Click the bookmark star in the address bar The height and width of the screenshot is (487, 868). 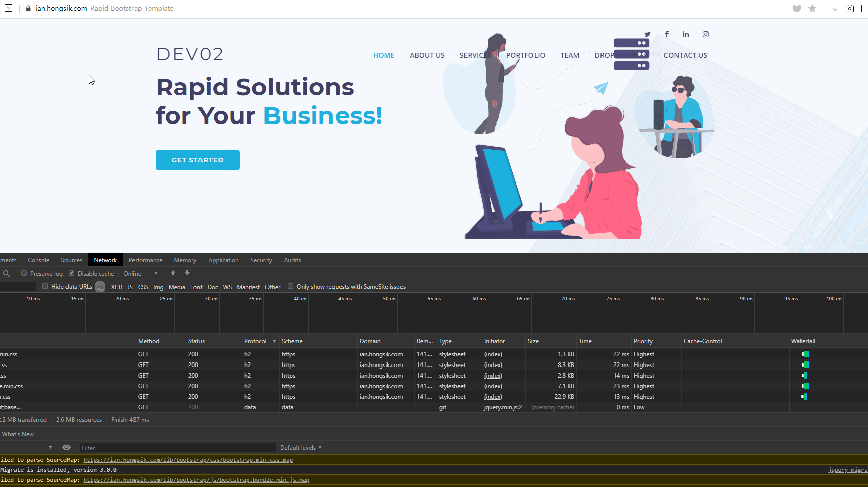(812, 8)
